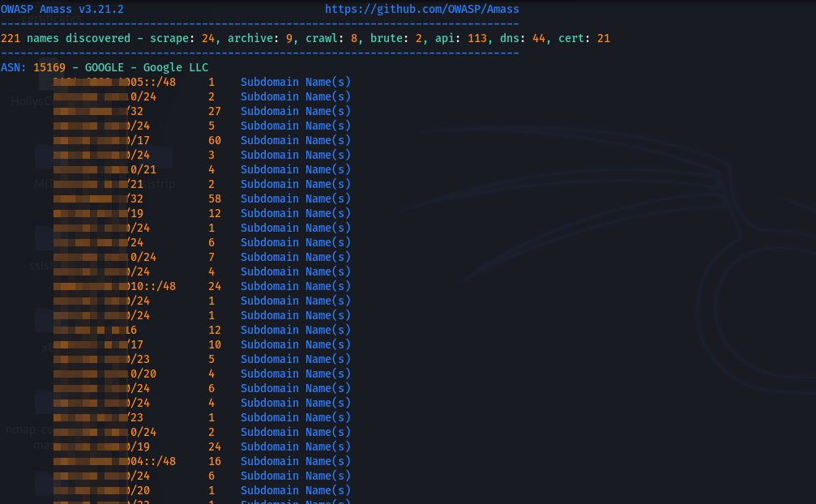
Task: Click the 'api: 113' statistic
Action: coord(460,38)
